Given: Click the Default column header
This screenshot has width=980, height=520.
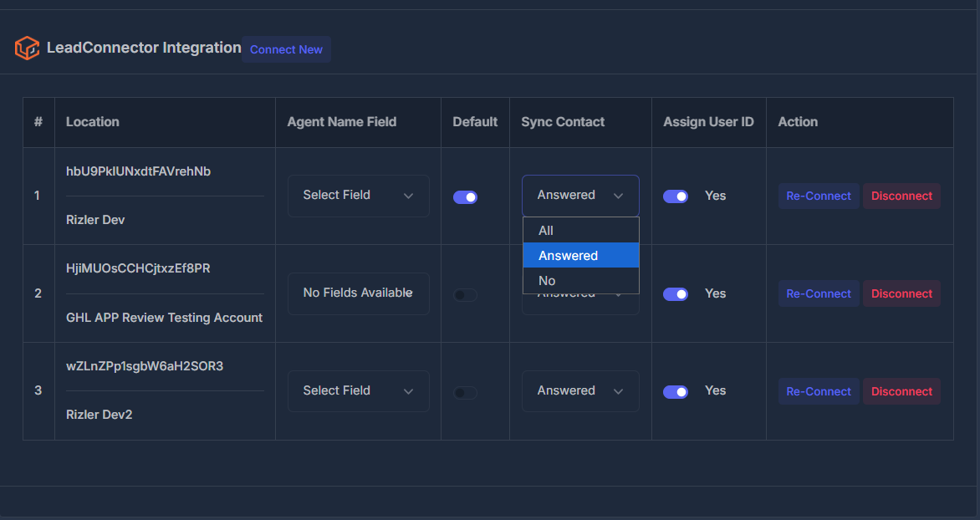Looking at the screenshot, I should tap(475, 122).
